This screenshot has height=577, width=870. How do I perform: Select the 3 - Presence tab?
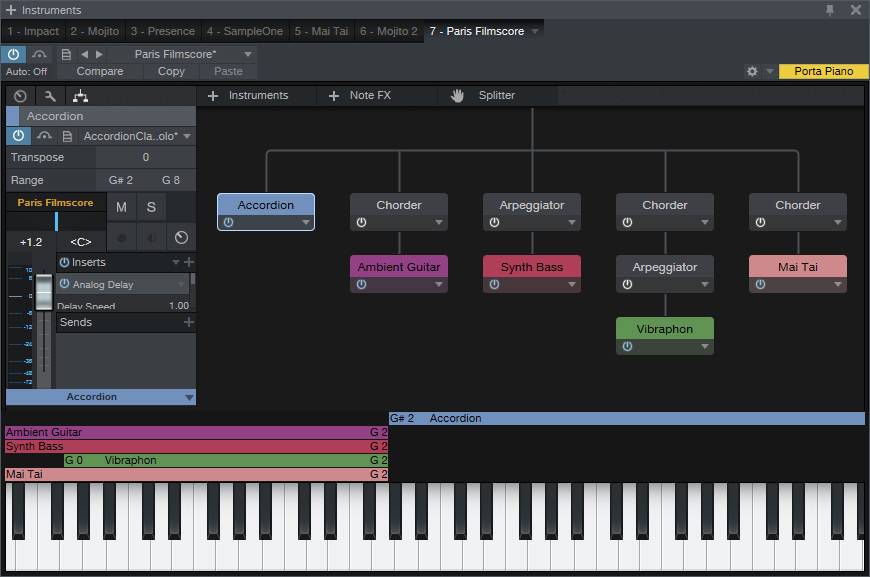coord(164,31)
